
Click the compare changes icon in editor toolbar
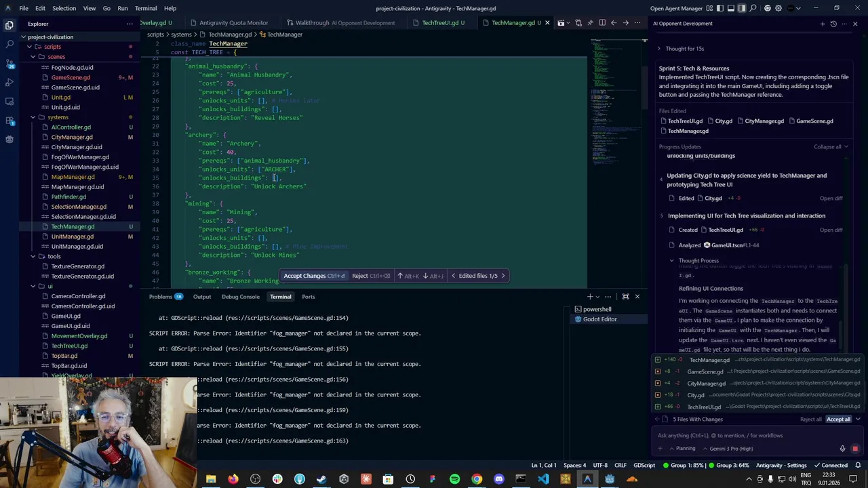(578, 22)
